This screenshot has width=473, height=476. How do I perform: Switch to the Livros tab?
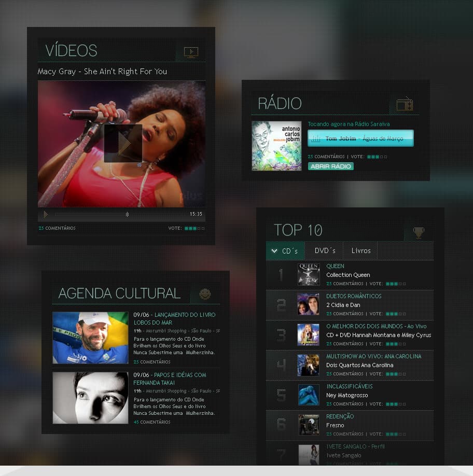pos(360,251)
